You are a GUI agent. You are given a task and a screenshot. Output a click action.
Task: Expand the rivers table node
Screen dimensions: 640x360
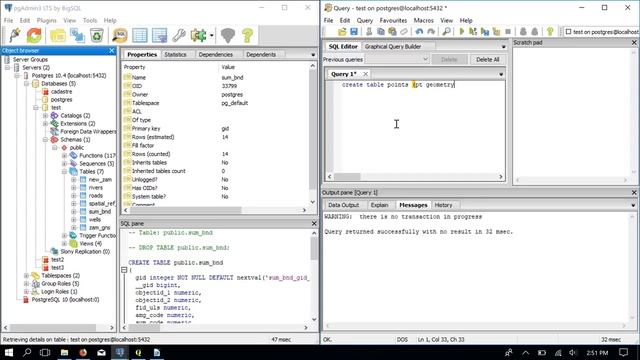[73, 188]
